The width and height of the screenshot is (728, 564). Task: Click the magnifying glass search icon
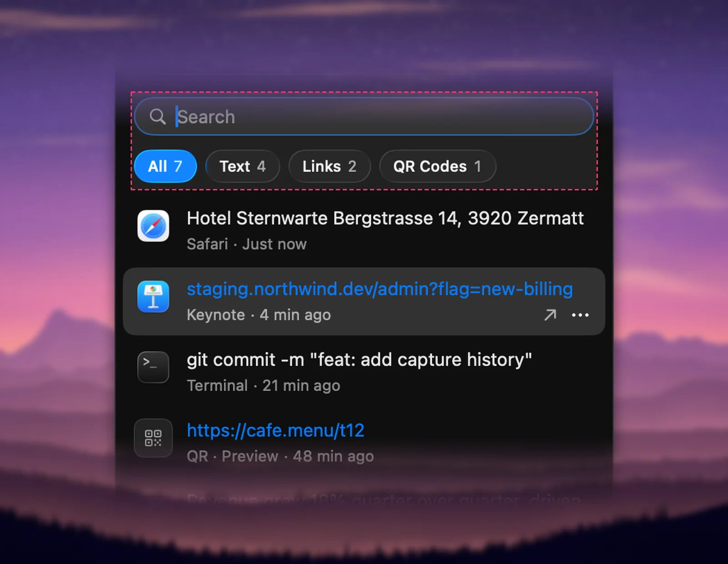point(158,116)
